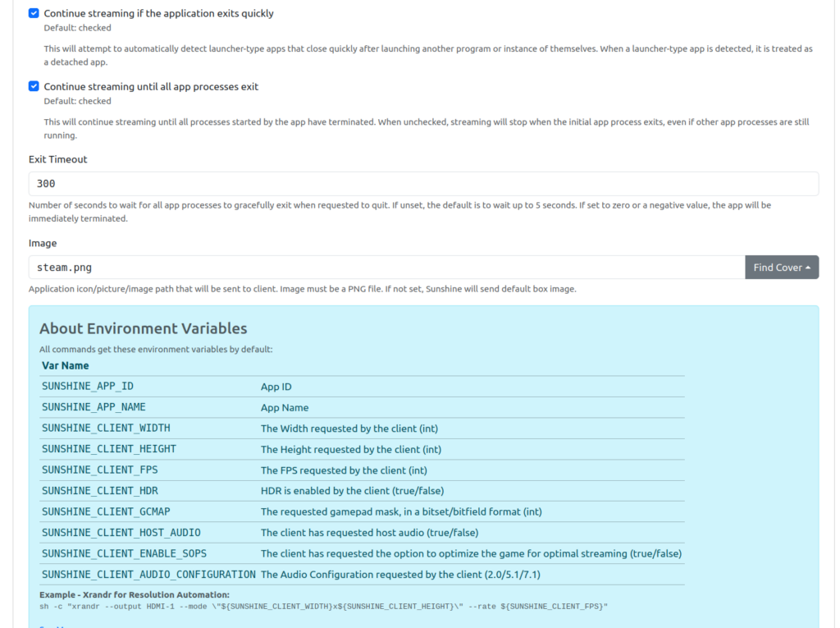Click "The FPS requested by the client (int)"
This screenshot has width=840, height=628.
[x=344, y=470]
